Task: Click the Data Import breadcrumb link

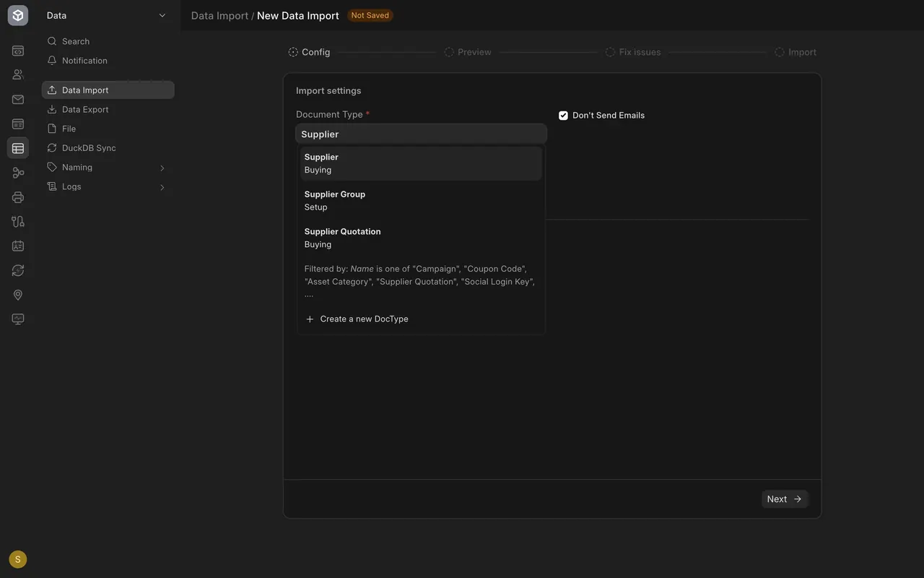Action: (219, 16)
